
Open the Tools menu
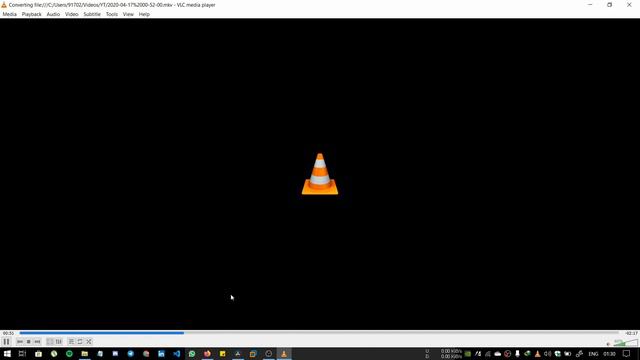(111, 14)
